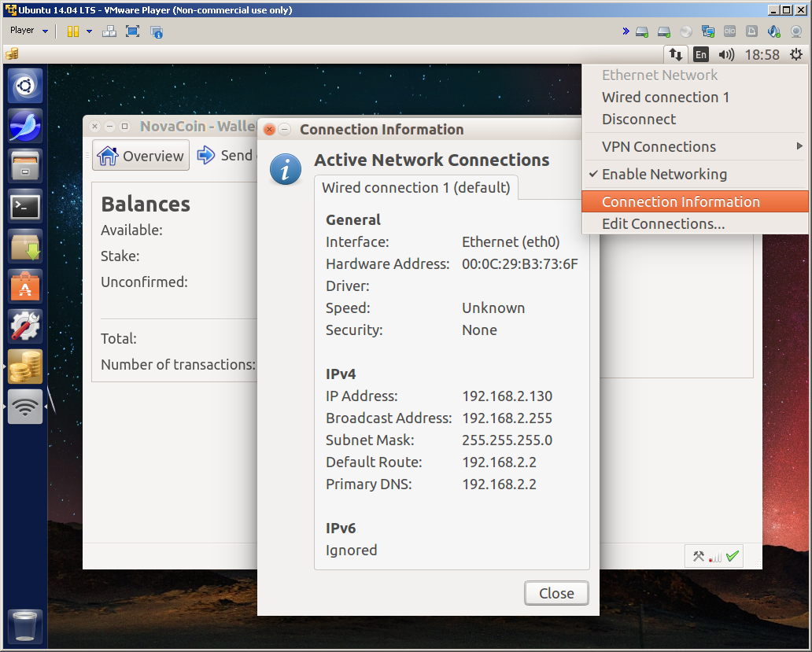Click the SeaMonkey browser launcher icon
Screen dimensions: 812x652
(x=25, y=126)
